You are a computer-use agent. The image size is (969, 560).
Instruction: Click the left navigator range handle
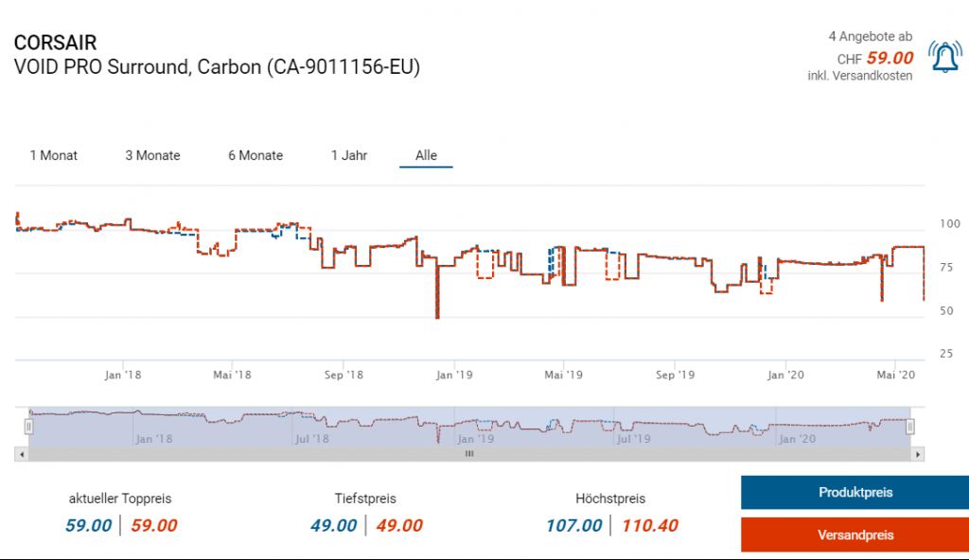[x=29, y=427]
